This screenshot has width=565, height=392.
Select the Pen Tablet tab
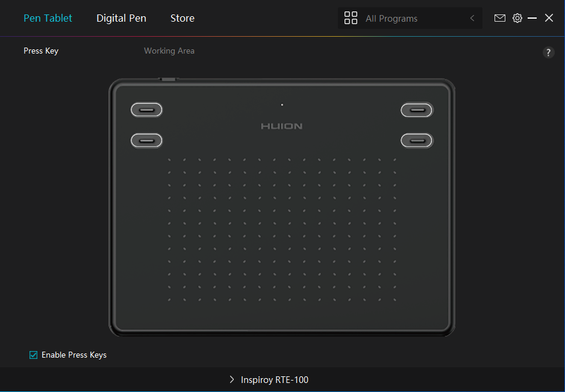pos(48,18)
